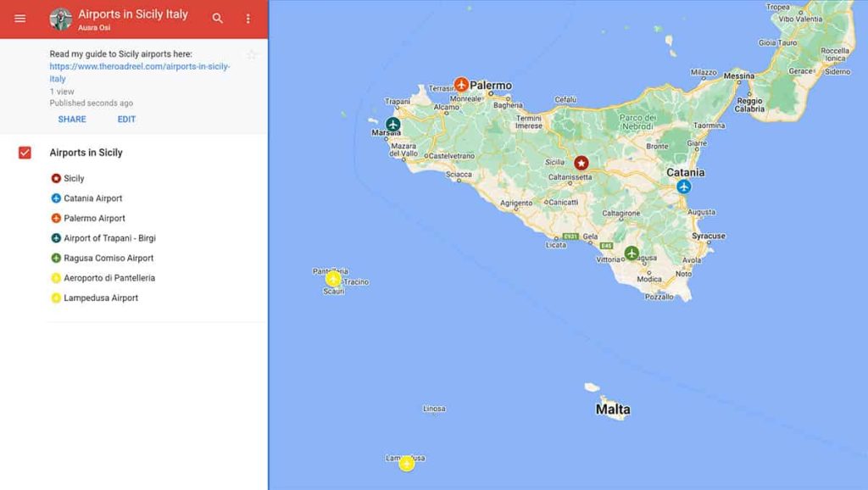868x490 pixels.
Task: Open the theroadreel.com airports guide link
Action: point(140,73)
